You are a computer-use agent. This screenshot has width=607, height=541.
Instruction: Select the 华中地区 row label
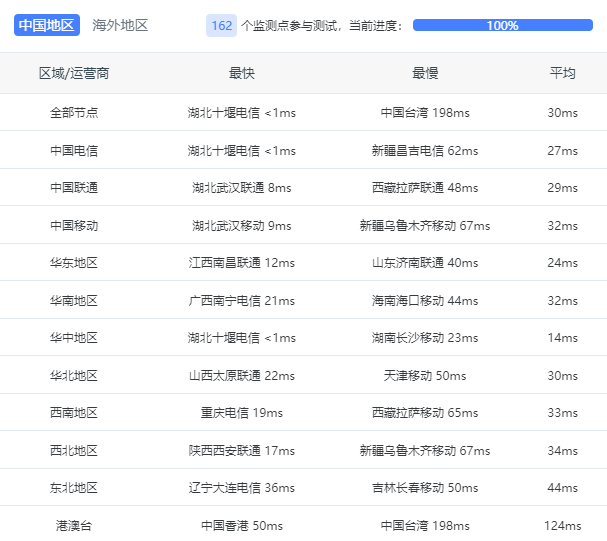click(74, 338)
